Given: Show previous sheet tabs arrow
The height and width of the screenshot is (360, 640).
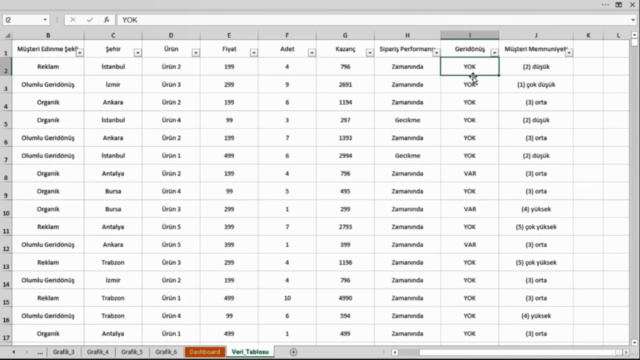Looking at the screenshot, I should tap(13, 352).
